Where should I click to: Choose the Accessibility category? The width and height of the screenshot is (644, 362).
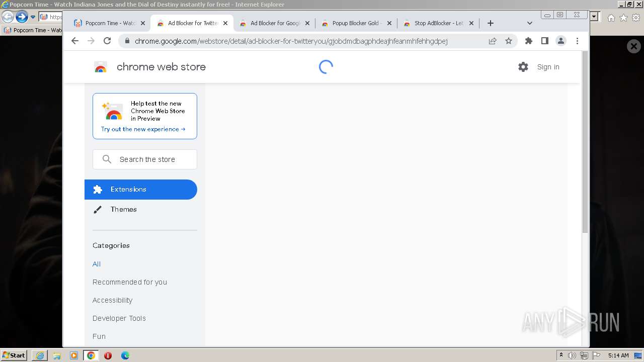(x=113, y=300)
